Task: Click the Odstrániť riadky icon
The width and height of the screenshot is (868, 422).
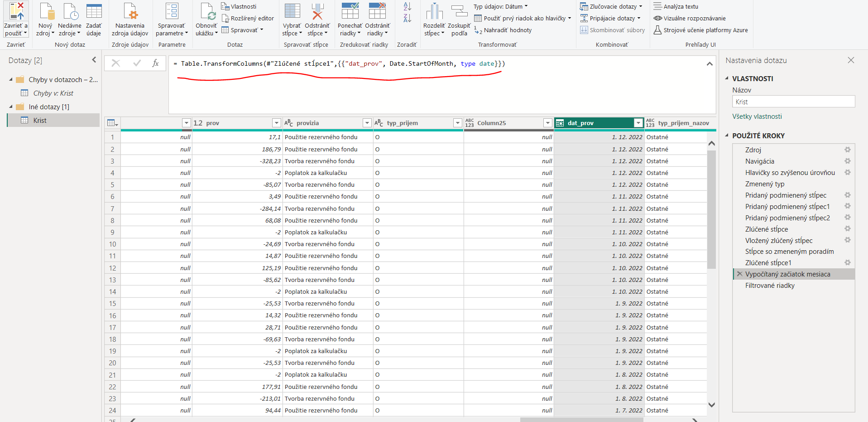Action: pos(377,11)
